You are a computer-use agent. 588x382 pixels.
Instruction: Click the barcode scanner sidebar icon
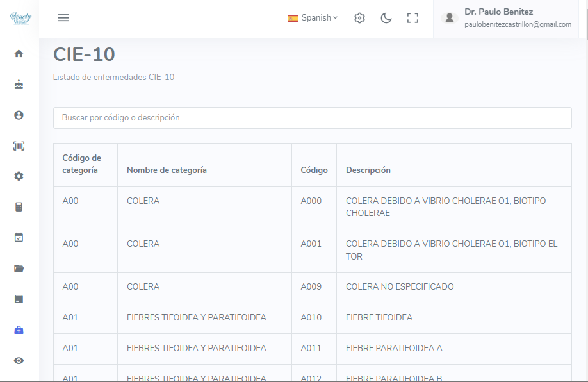tap(19, 145)
